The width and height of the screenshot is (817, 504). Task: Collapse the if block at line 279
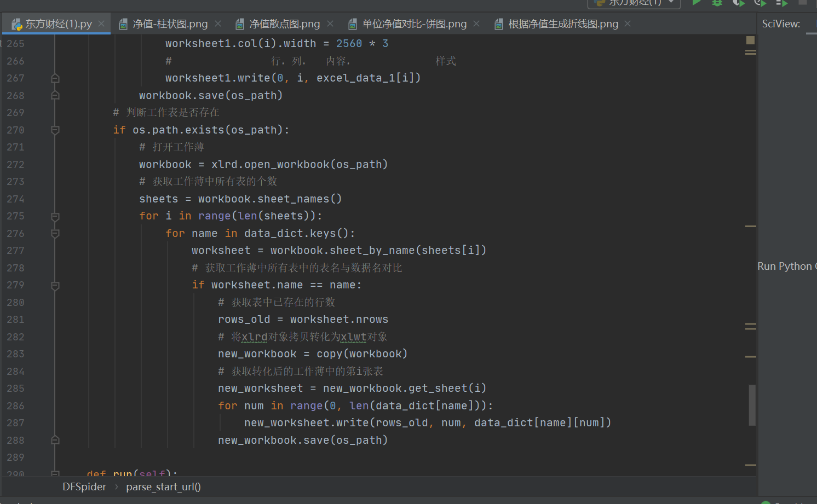55,286
